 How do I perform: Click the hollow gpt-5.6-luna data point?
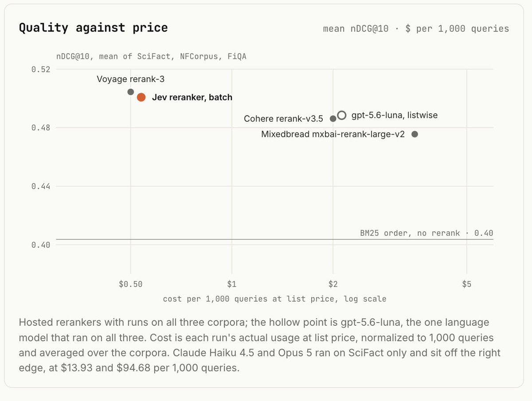[x=341, y=115]
